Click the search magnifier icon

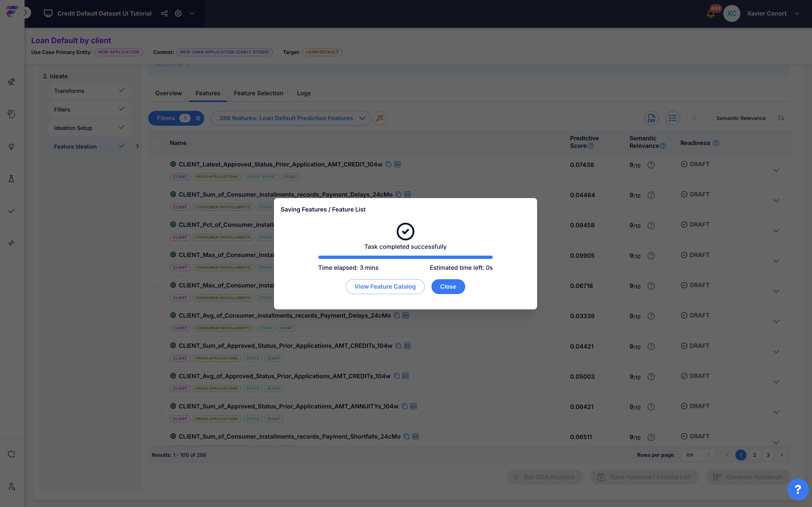694,118
